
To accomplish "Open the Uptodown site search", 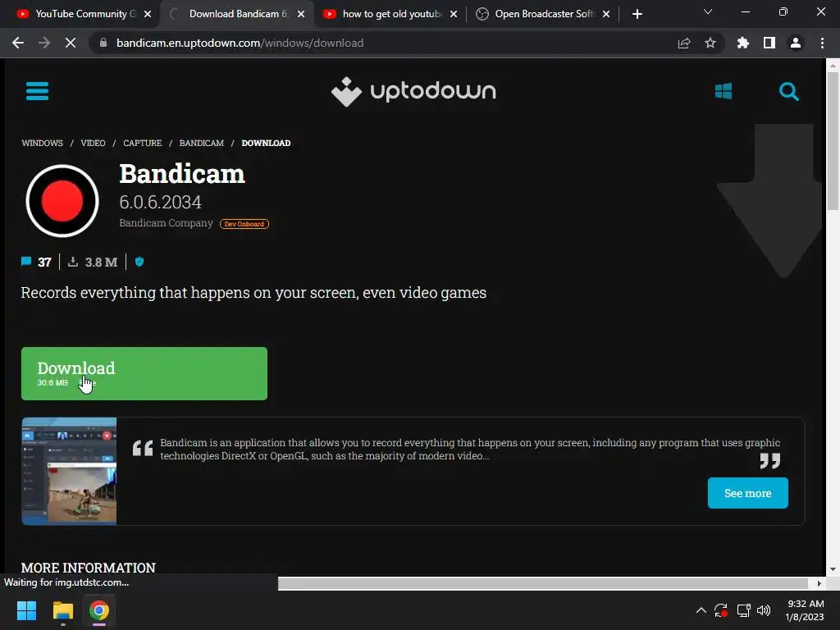I will [788, 92].
